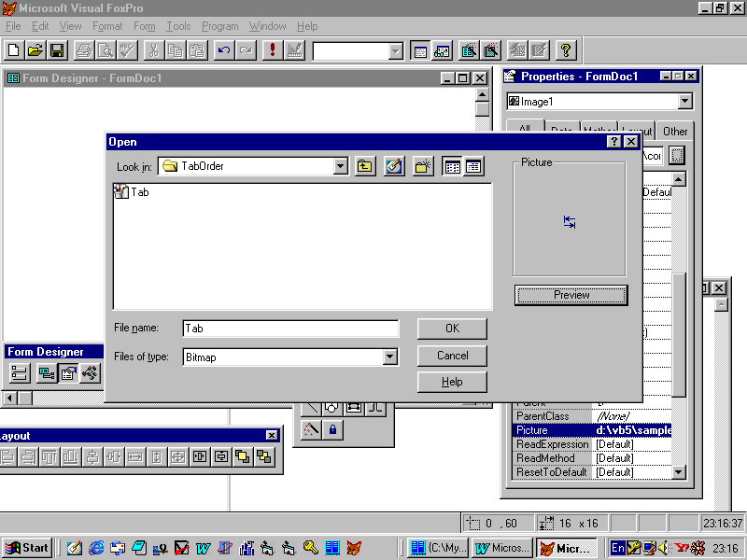This screenshot has height=560, width=747.
Task: Click the Command Window toolbar icon
Action: [420, 50]
